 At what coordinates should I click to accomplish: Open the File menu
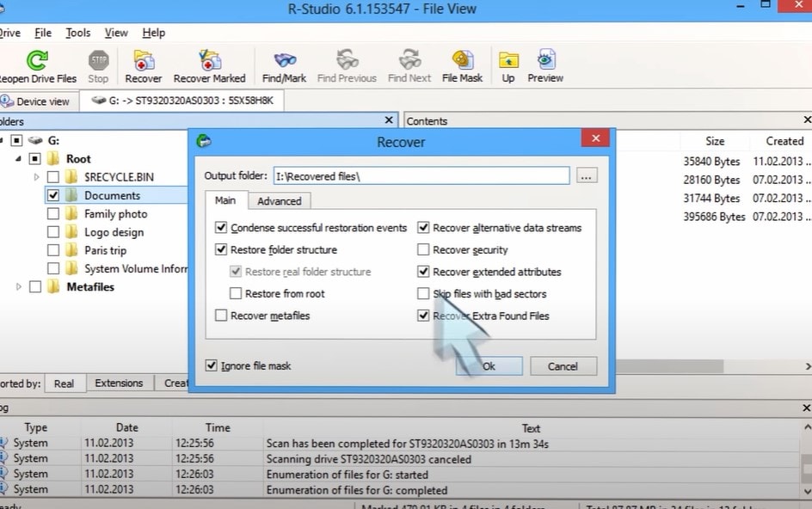(43, 33)
